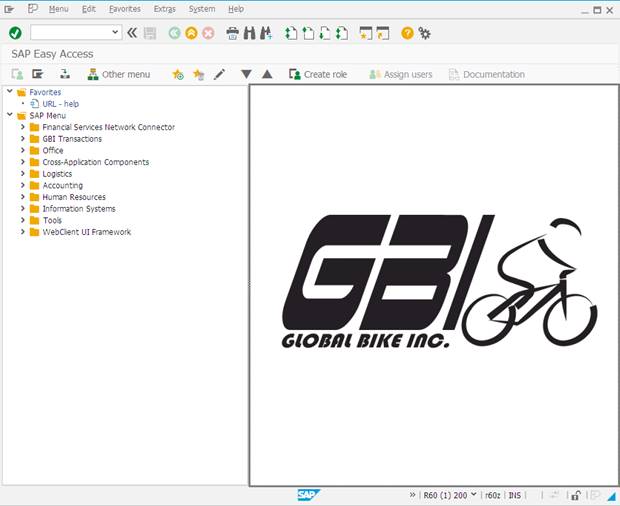Expand the WebClient UI Framework folder

pyautogui.click(x=23, y=232)
